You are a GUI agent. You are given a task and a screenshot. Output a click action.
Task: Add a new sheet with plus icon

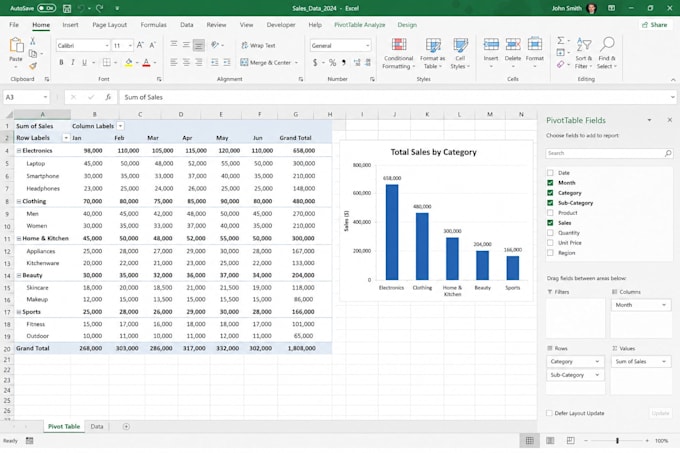(126, 427)
